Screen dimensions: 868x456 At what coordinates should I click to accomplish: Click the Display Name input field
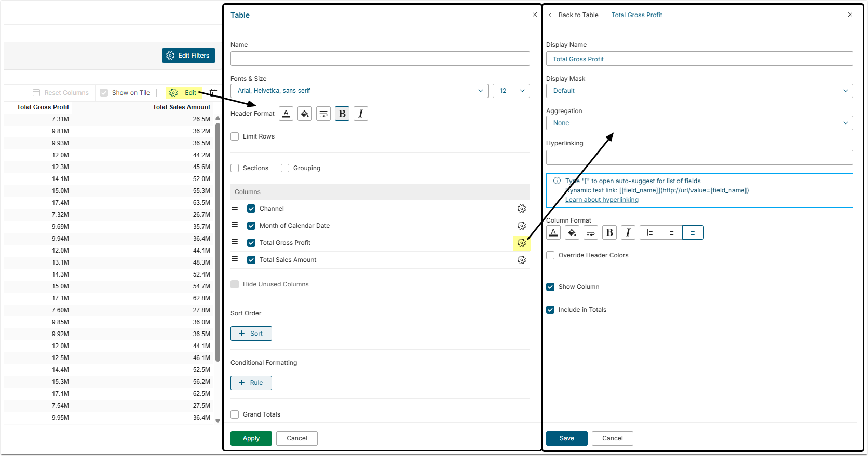(x=700, y=59)
